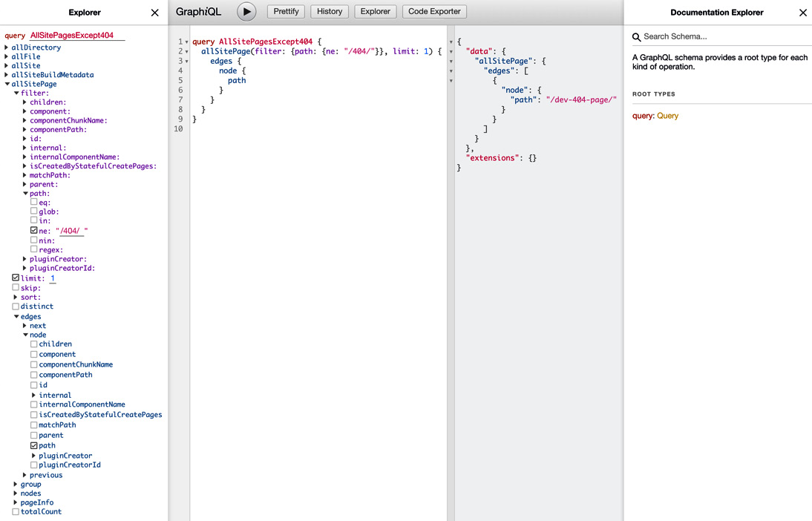
Task: Disable the 'limit:' checkbox
Action: 16,278
